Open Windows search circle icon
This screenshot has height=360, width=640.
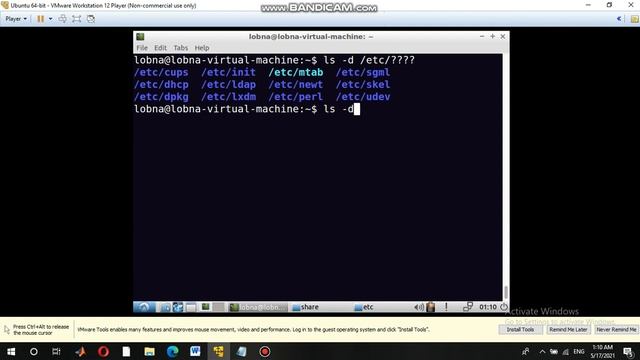tap(33, 351)
